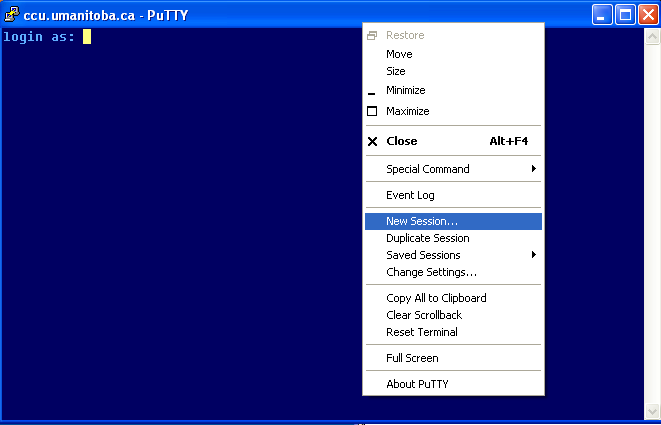Expand the Saved Sessions submenu arrow
The image size is (661, 425).
pyautogui.click(x=533, y=255)
